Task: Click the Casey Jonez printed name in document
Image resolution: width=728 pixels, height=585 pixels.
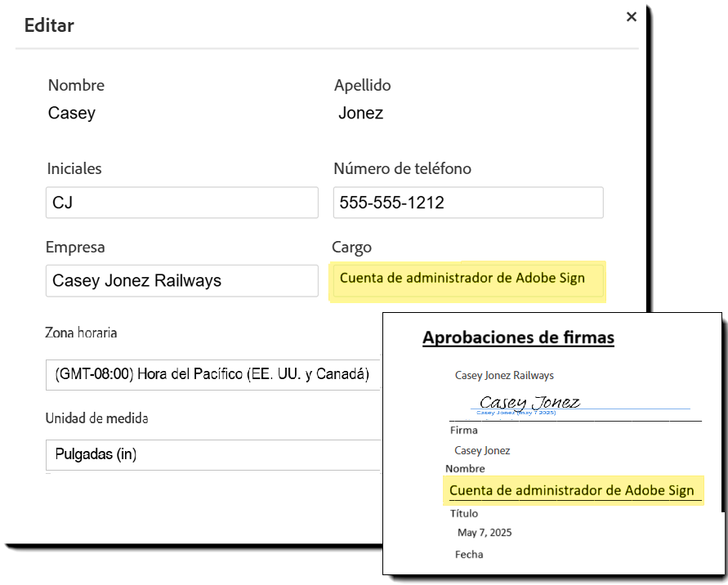Action: [x=482, y=450]
